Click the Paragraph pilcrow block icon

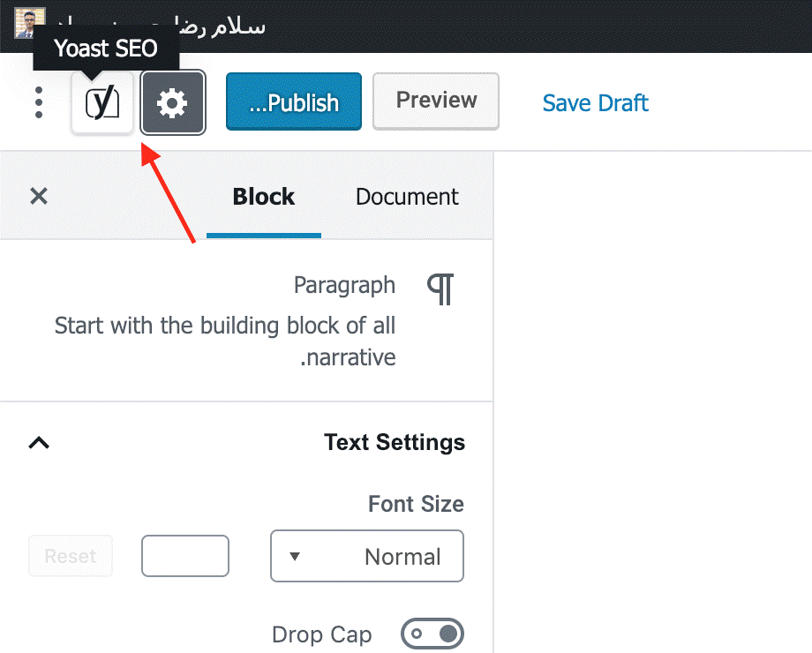[x=440, y=289]
